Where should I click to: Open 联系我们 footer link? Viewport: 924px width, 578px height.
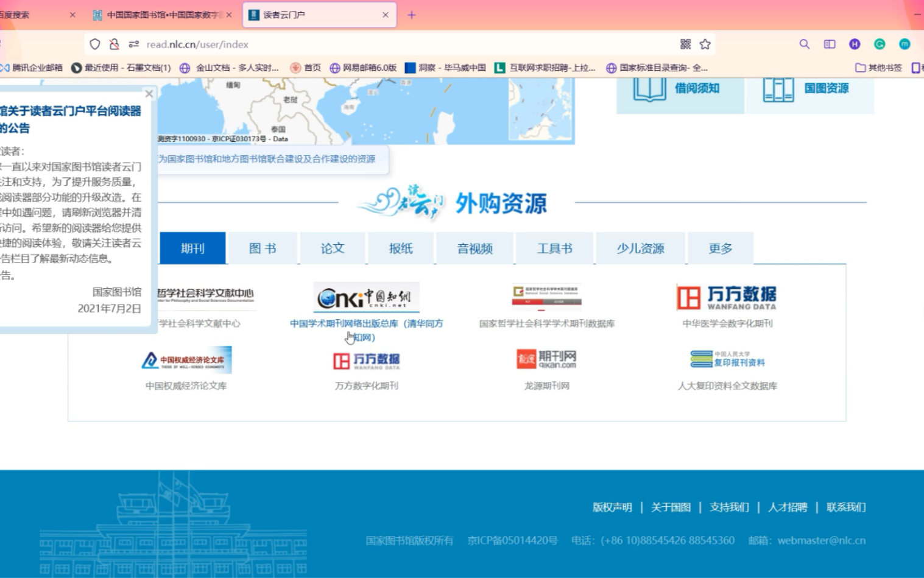(x=845, y=507)
